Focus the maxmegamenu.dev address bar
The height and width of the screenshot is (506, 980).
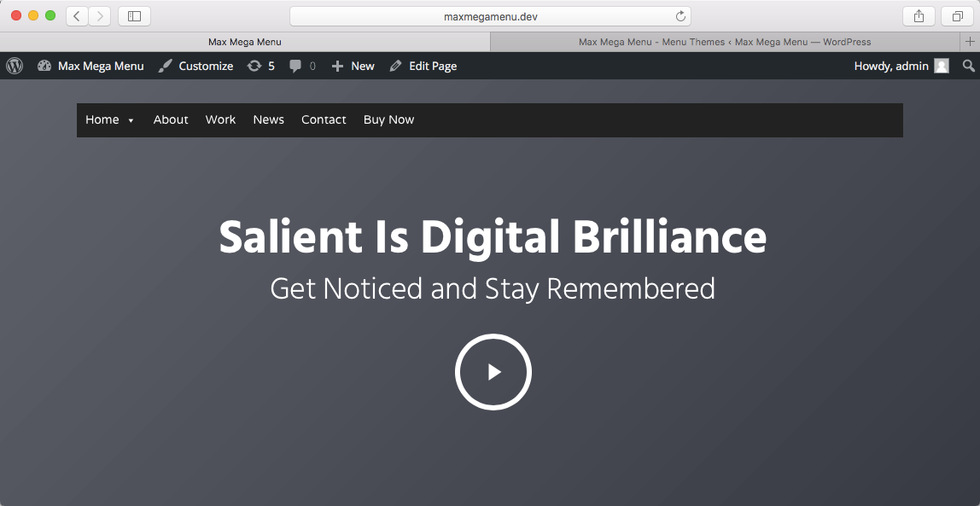tap(490, 16)
